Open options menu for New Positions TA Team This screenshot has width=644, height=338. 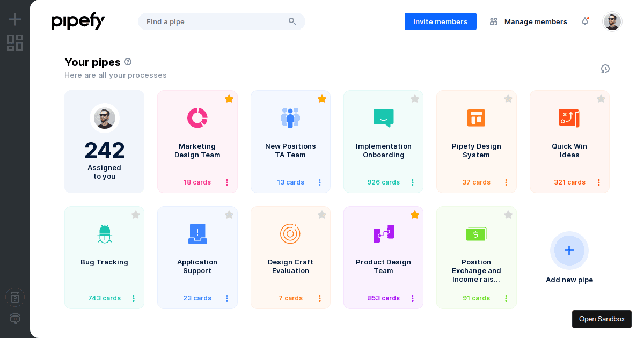coord(319,182)
